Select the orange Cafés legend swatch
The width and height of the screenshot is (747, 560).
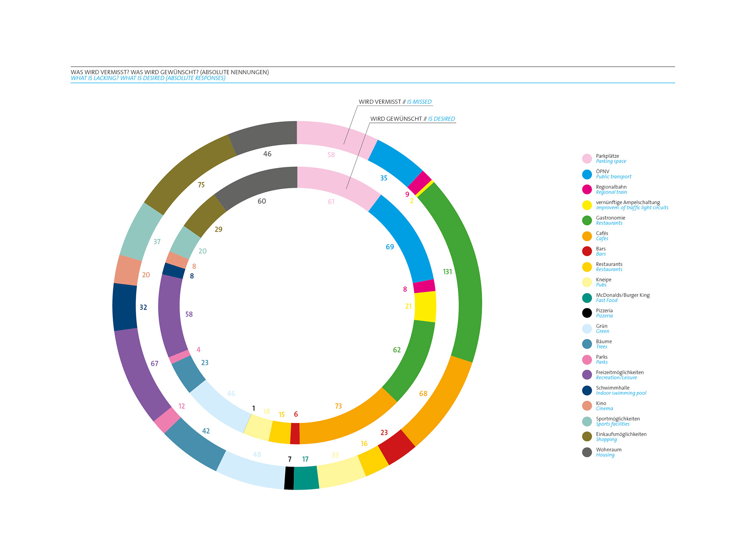(587, 236)
